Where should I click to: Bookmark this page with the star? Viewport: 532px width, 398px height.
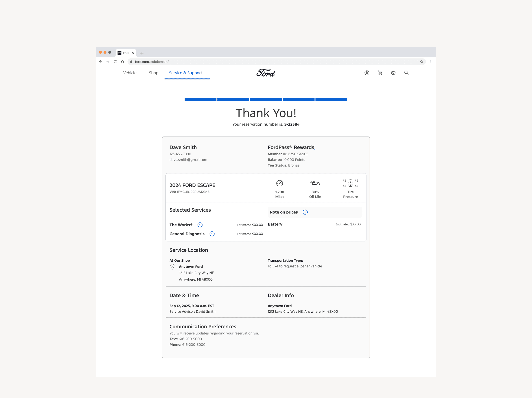(422, 62)
